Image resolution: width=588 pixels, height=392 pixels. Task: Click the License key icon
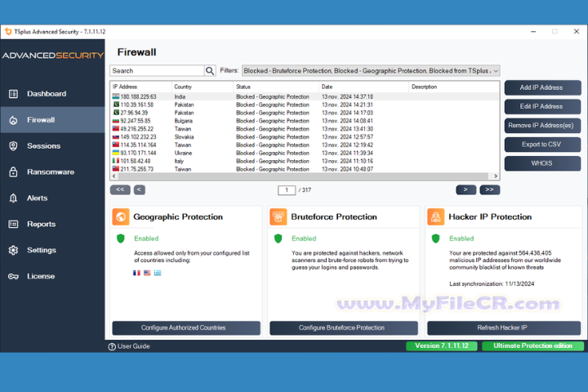coord(13,277)
